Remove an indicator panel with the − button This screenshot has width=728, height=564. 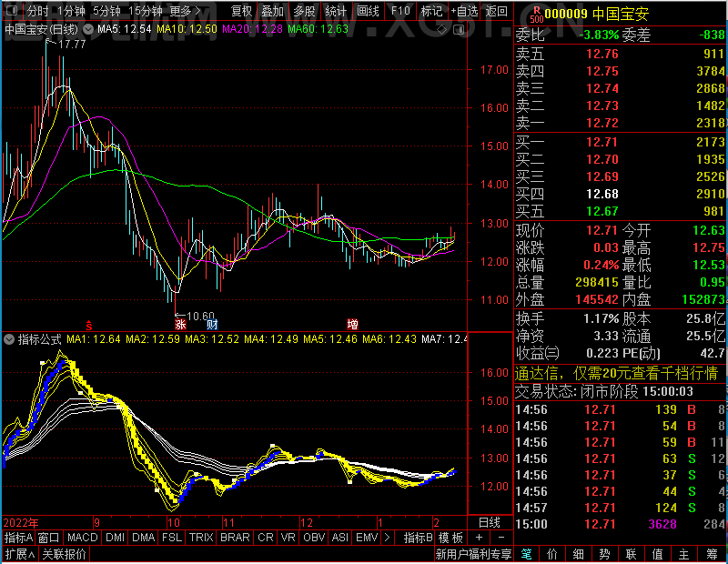tap(501, 538)
